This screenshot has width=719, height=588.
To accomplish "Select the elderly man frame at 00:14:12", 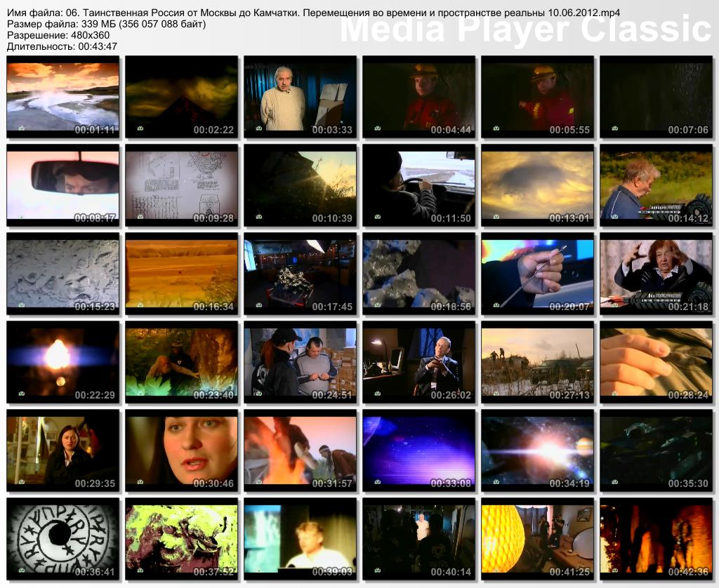I will (656, 186).
